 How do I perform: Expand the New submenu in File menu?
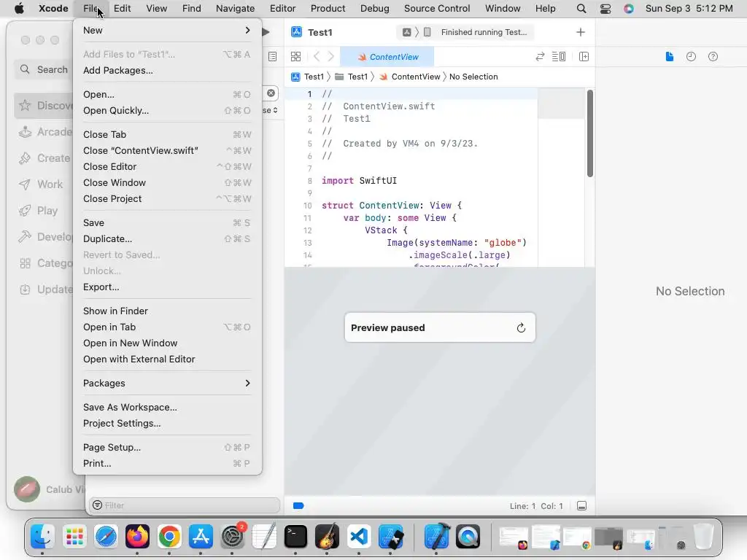(167, 30)
